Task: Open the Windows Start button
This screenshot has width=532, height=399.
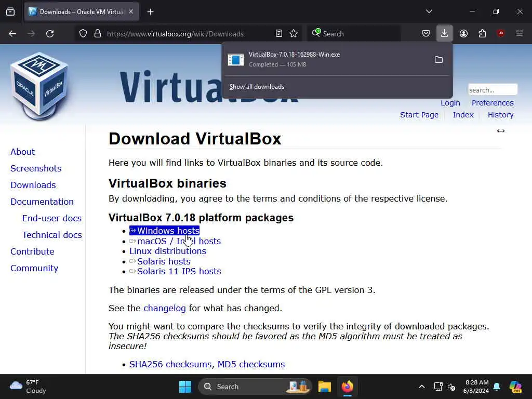Action: coord(185,387)
